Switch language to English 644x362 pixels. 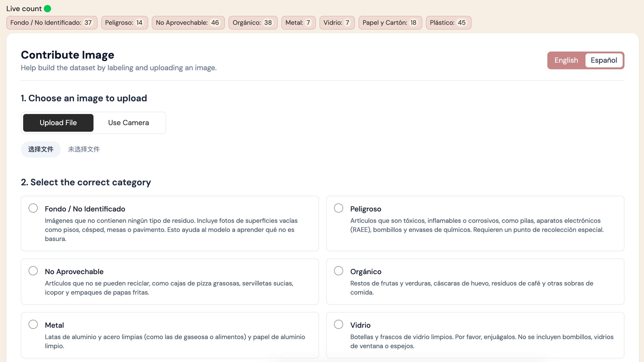click(566, 60)
